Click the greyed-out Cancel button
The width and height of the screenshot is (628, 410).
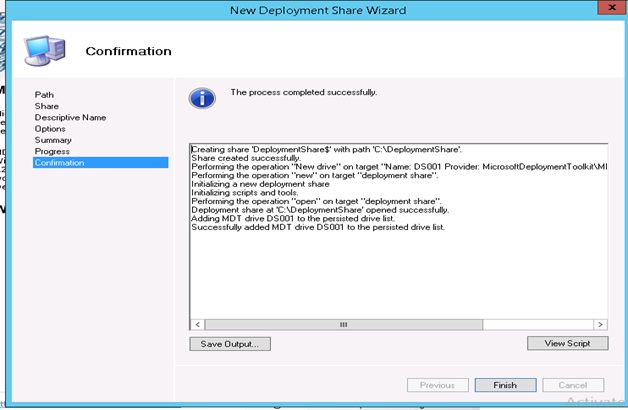(573, 385)
